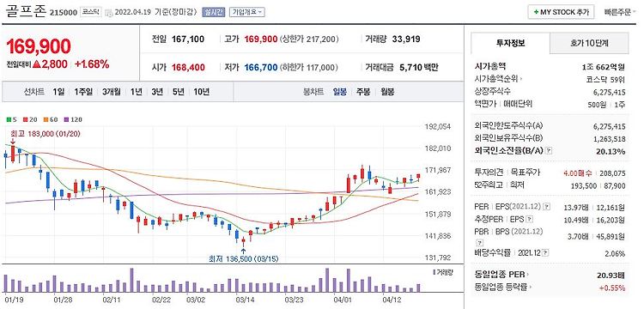Click the 04/12 date label on chart axis
Image resolution: width=644 pixels, height=309 pixels.
pyautogui.click(x=392, y=300)
